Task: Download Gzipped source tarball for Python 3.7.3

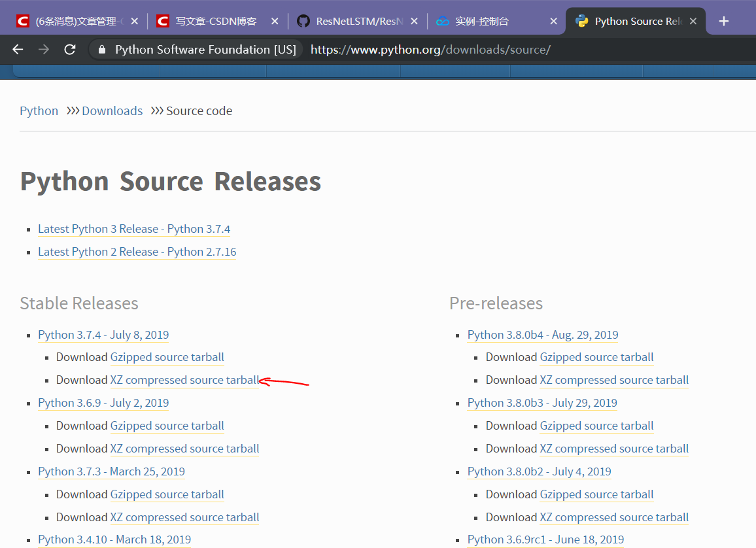Action: click(167, 494)
